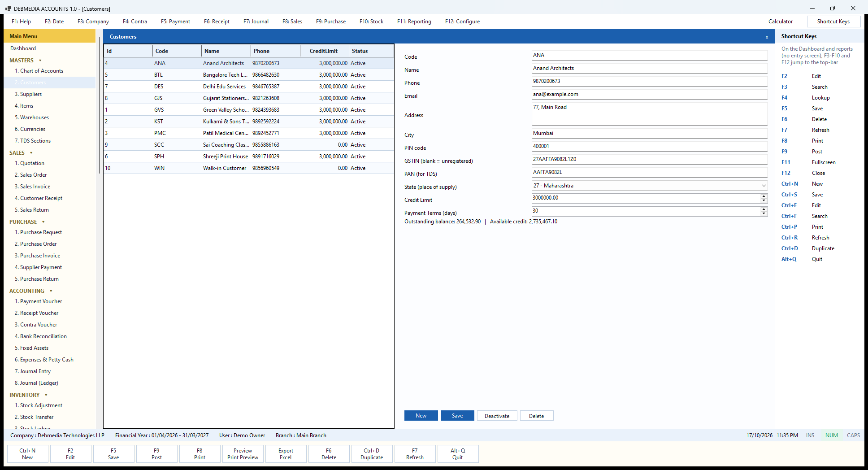The height and width of the screenshot is (470, 868).
Task: Click the Delete button in customer form
Action: pos(537,416)
